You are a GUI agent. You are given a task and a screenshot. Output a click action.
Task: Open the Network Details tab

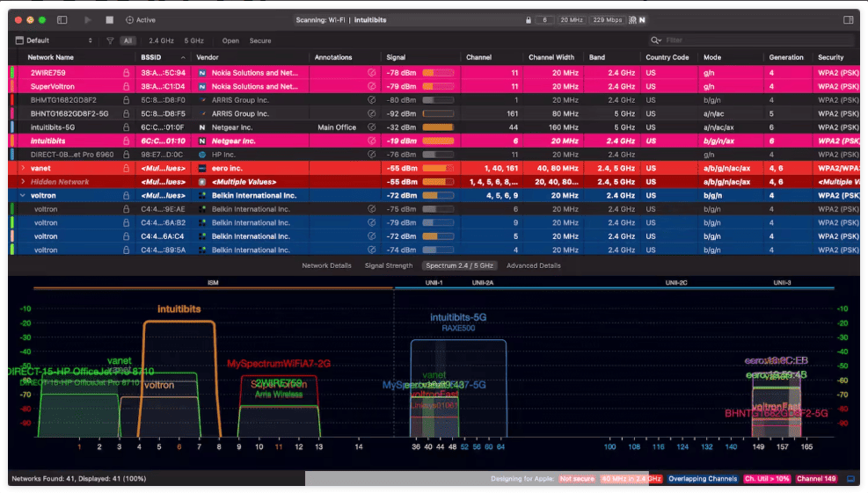(326, 265)
